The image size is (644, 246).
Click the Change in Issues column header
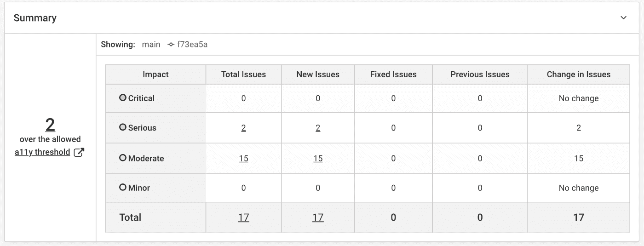click(x=578, y=74)
